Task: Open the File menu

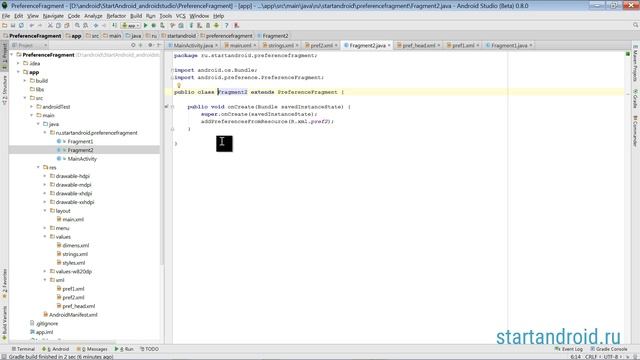Action: [x=6, y=16]
